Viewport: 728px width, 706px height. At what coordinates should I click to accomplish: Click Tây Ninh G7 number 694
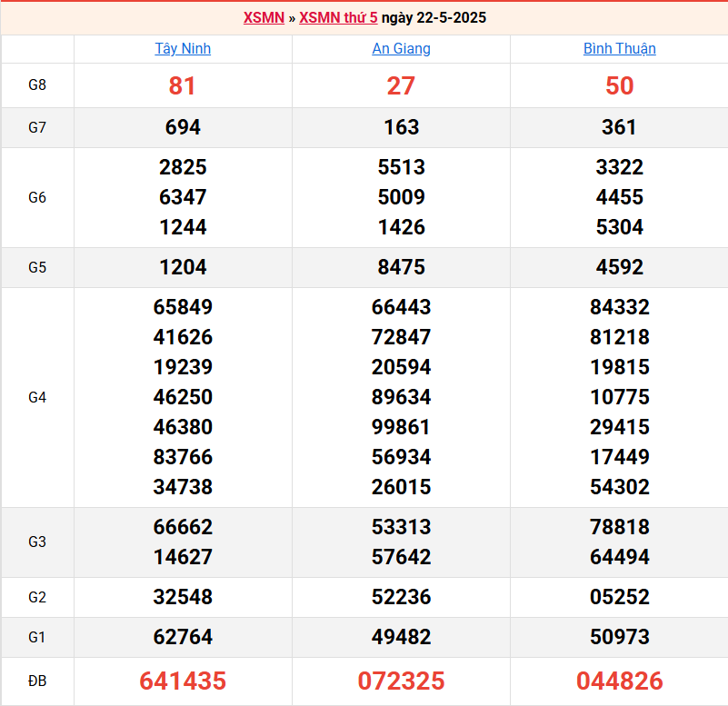click(x=183, y=127)
